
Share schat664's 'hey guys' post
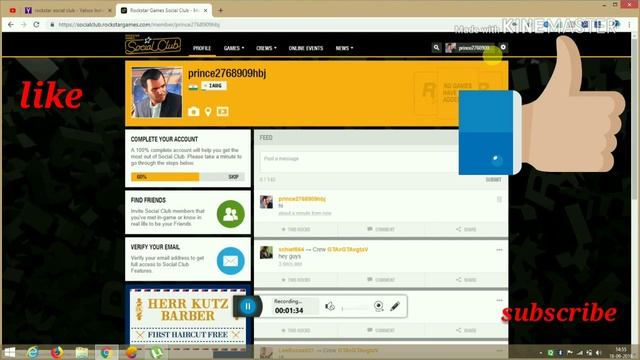click(466, 280)
